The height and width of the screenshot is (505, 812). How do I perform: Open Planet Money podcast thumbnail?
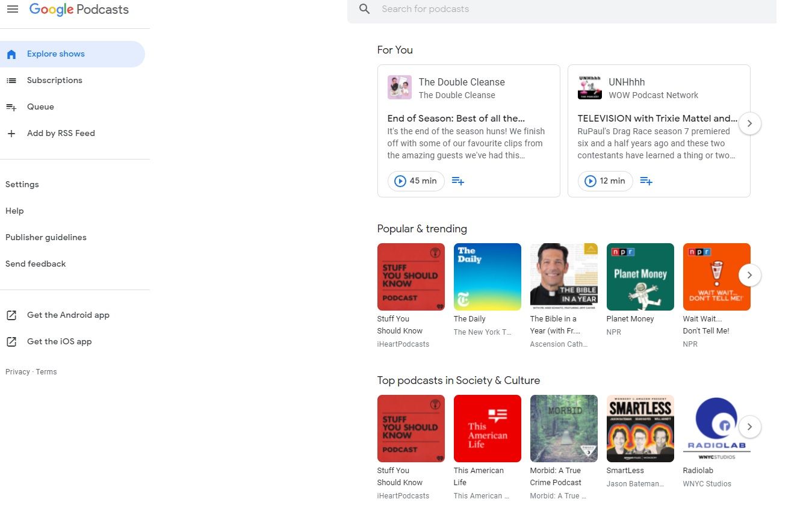pos(640,277)
